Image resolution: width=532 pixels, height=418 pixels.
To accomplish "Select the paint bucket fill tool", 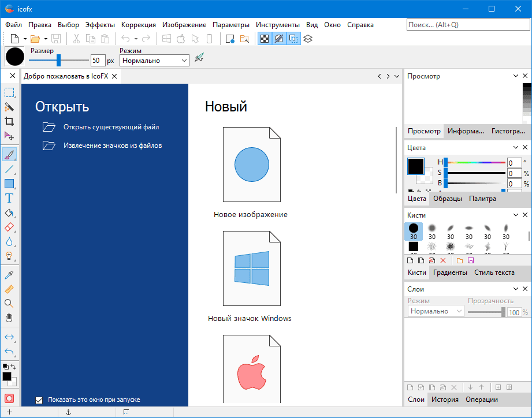I will point(9,213).
